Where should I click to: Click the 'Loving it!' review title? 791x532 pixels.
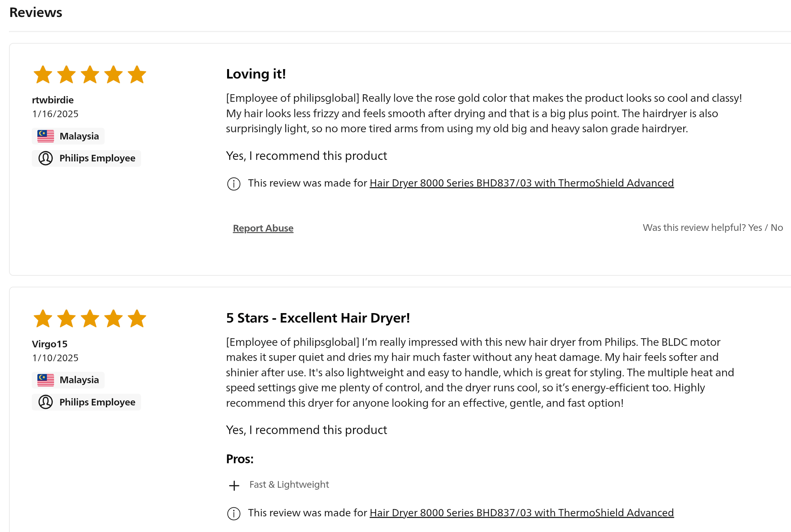256,74
